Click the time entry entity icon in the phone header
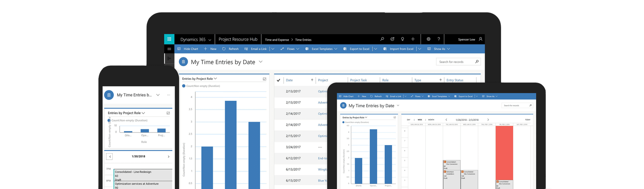 (x=109, y=95)
